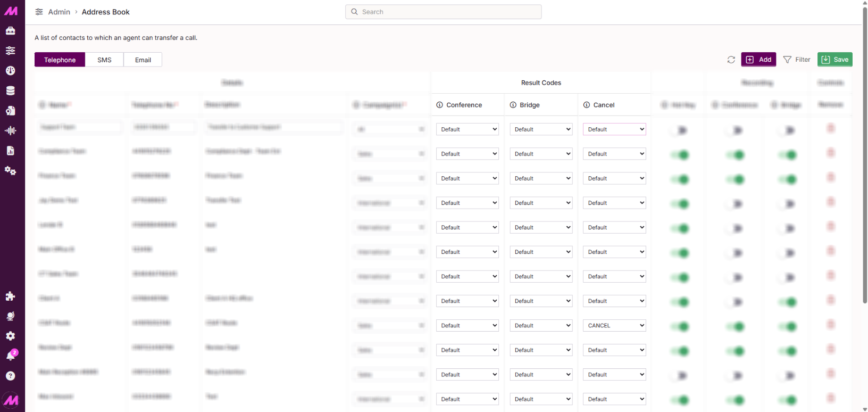The width and height of the screenshot is (868, 412).
Task: Open the toolbox icon in the sidebar
Action: 11,31
